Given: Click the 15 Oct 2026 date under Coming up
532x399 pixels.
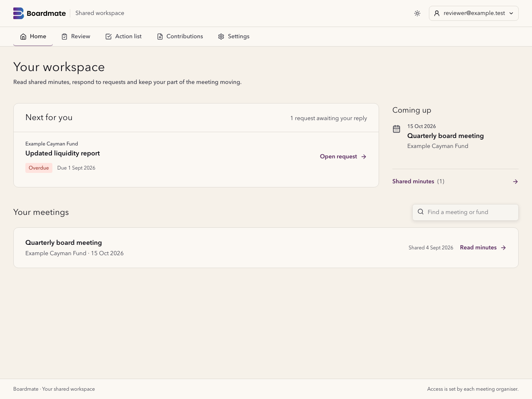Looking at the screenshot, I should click(x=421, y=126).
